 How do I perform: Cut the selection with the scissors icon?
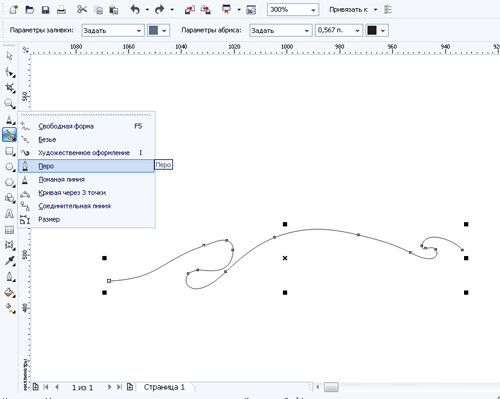(82, 9)
